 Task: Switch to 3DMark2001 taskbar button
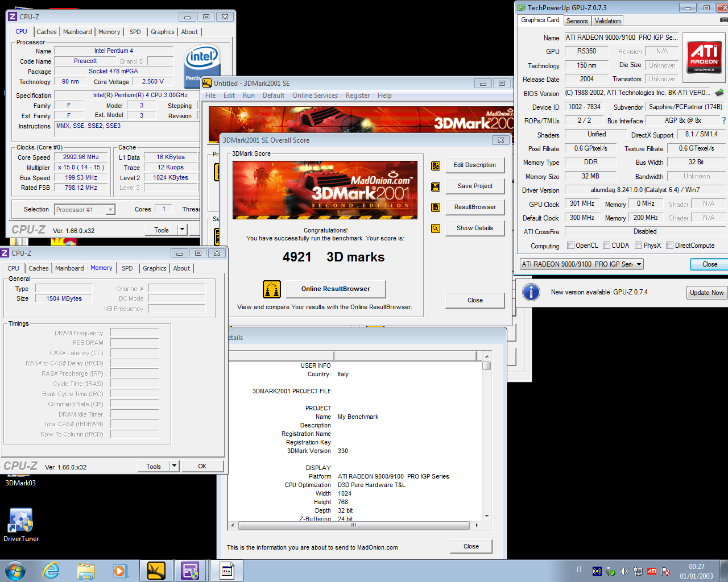coord(156,571)
